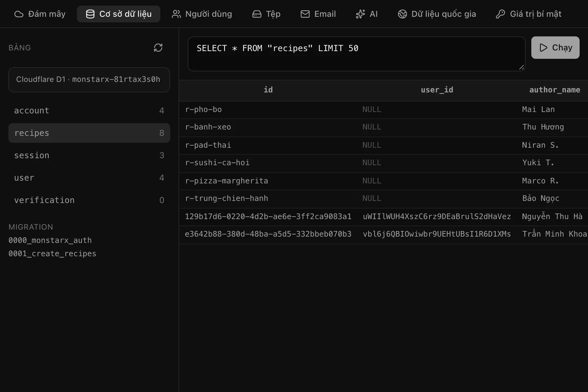Click the id column header
Image resolution: width=588 pixels, height=392 pixels.
click(268, 90)
